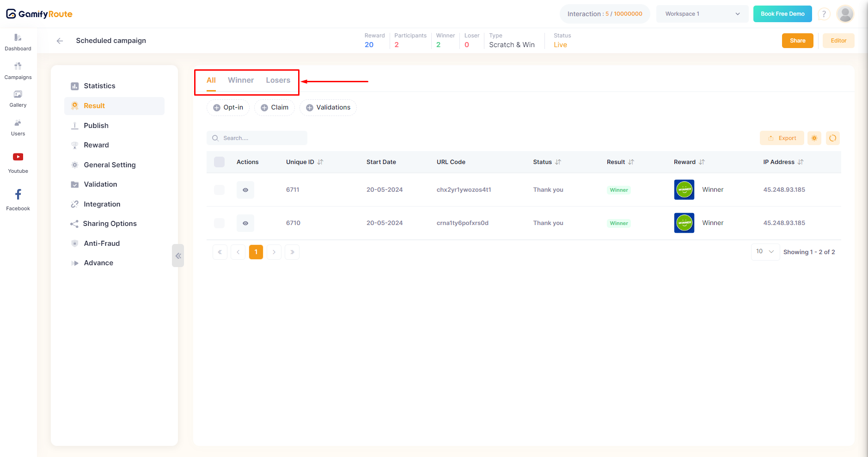Viewport: 868px width, 457px height.
Task: Open table settings gear icon
Action: [814, 138]
